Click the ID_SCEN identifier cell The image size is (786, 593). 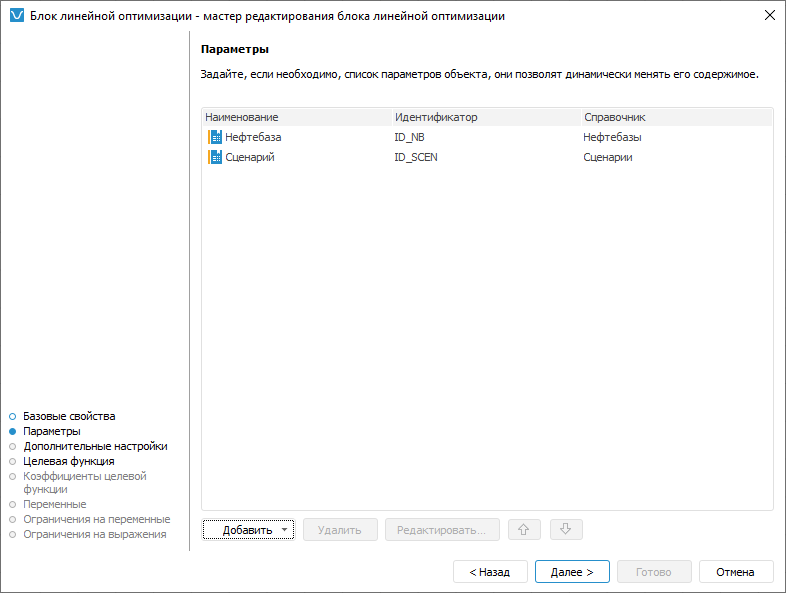(x=416, y=157)
